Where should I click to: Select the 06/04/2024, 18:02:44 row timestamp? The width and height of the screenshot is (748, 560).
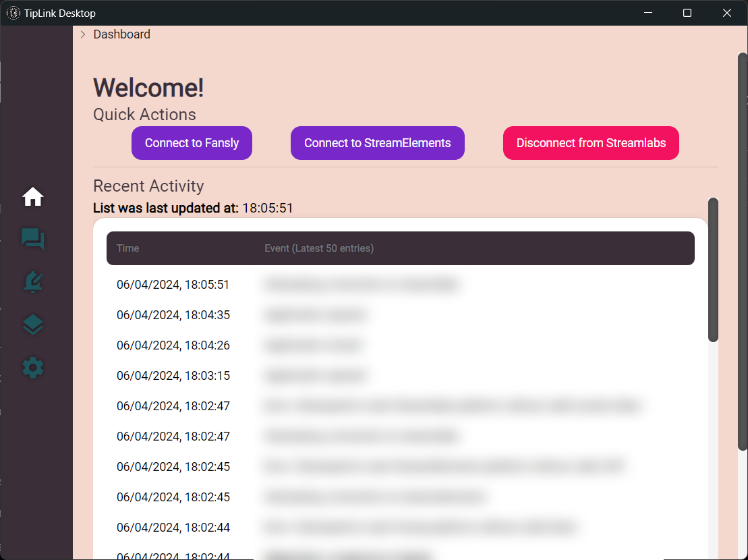(x=173, y=528)
